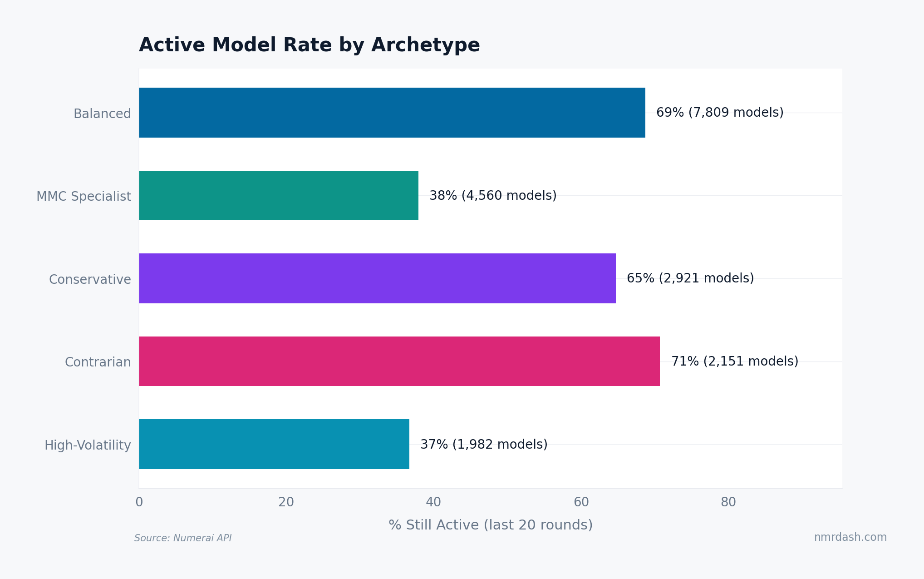The width and height of the screenshot is (924, 579).
Task: Click the Source: Numerai API text
Action: pos(183,538)
